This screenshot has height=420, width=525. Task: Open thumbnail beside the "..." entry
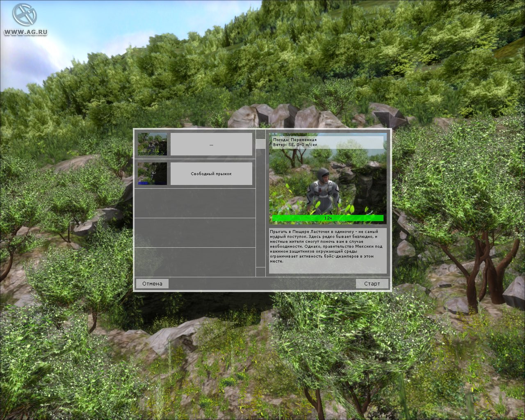tap(152, 144)
